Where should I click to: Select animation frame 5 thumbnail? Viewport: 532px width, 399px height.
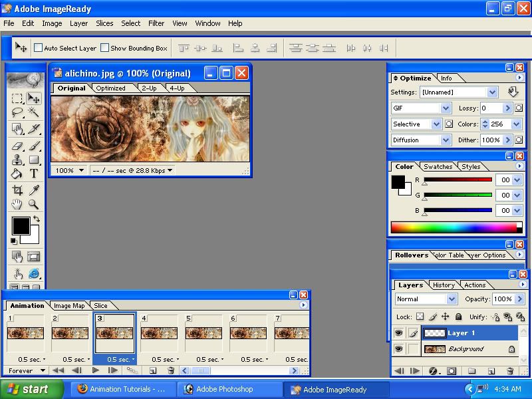coord(203,333)
